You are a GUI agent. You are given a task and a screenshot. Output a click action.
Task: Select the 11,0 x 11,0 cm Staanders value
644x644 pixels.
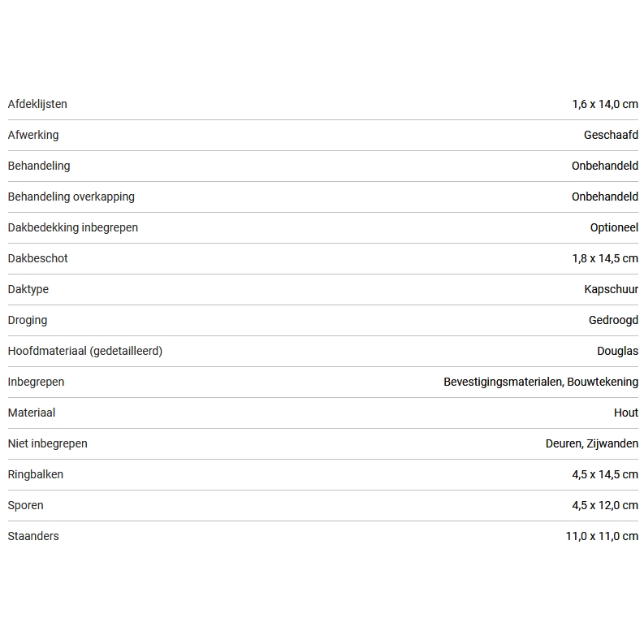[602, 536]
